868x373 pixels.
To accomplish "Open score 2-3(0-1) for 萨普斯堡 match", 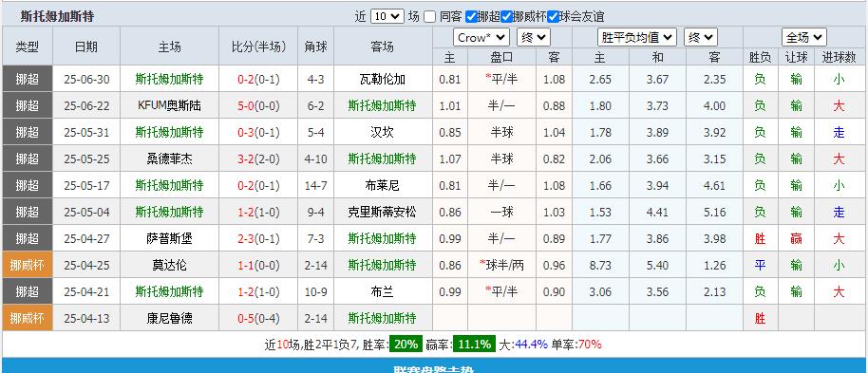I will (x=259, y=238).
